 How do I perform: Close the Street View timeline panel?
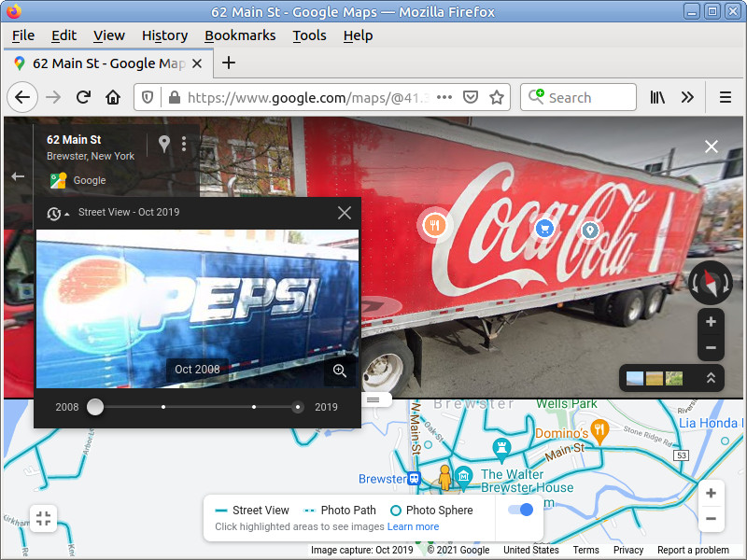pos(345,213)
